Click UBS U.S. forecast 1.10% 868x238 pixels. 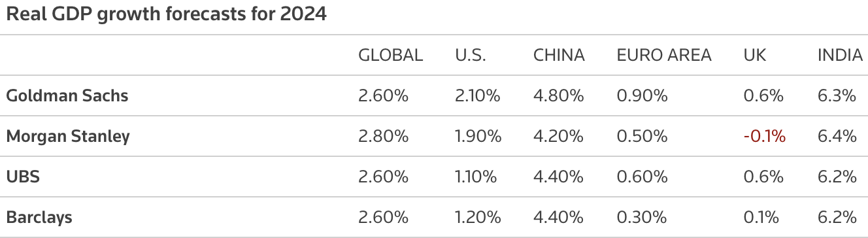tap(478, 177)
